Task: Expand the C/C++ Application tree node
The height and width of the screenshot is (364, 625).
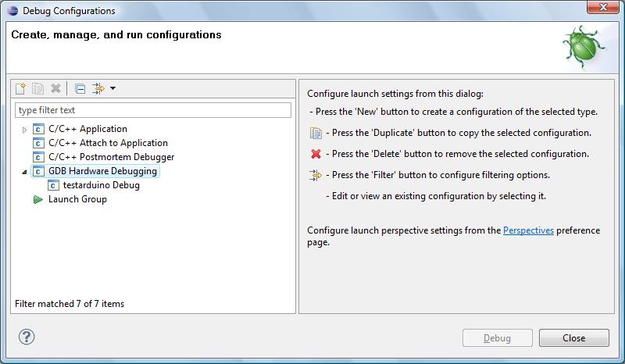Action: click(25, 130)
